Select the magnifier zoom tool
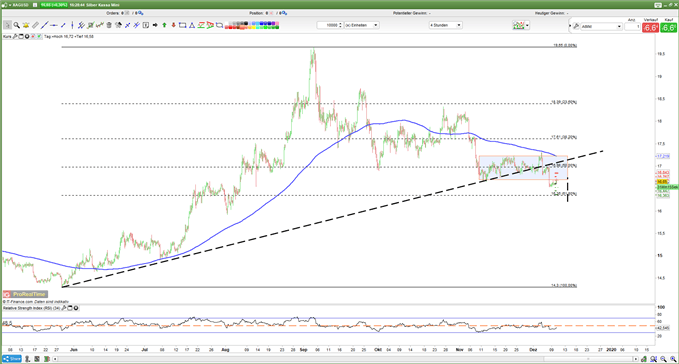The width and height of the screenshot is (679, 364). coord(16,25)
